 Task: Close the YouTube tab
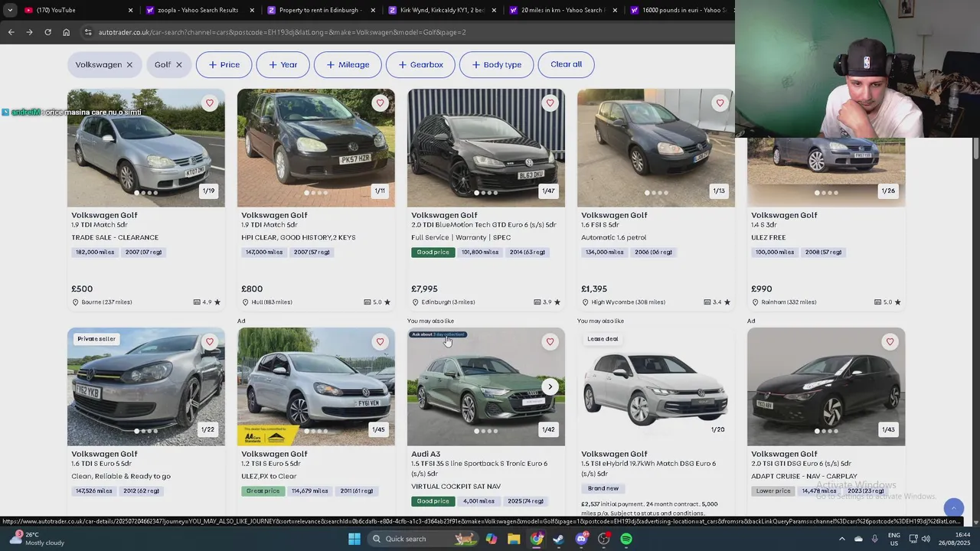pyautogui.click(x=130, y=11)
